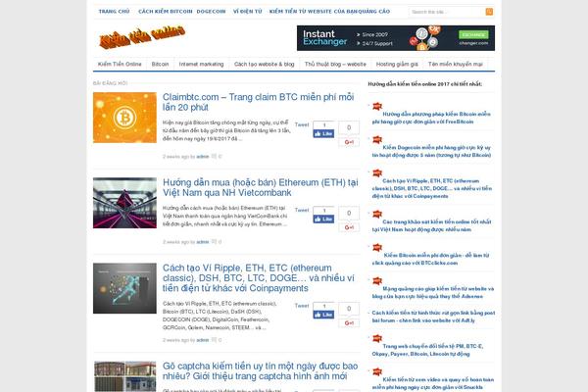The width and height of the screenshot is (588, 392).
Task: Open sidebar link Kiếm Dogecoin miễn phí
Action: pyautogui.click(x=431, y=151)
